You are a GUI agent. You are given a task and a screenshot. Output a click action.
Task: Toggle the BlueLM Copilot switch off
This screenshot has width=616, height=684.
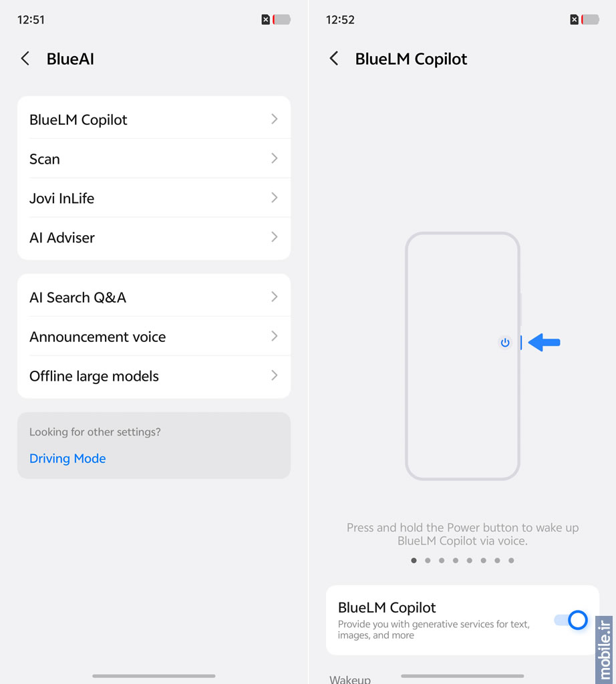(x=571, y=621)
